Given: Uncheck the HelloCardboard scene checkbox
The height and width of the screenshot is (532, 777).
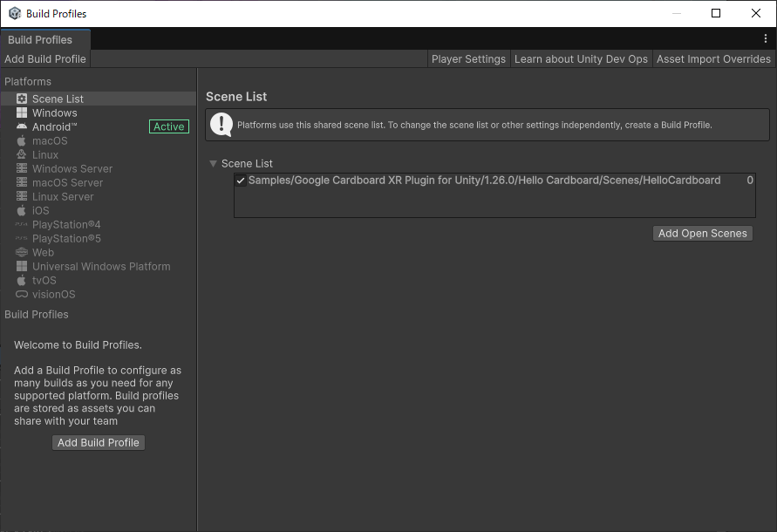Looking at the screenshot, I should [x=241, y=181].
